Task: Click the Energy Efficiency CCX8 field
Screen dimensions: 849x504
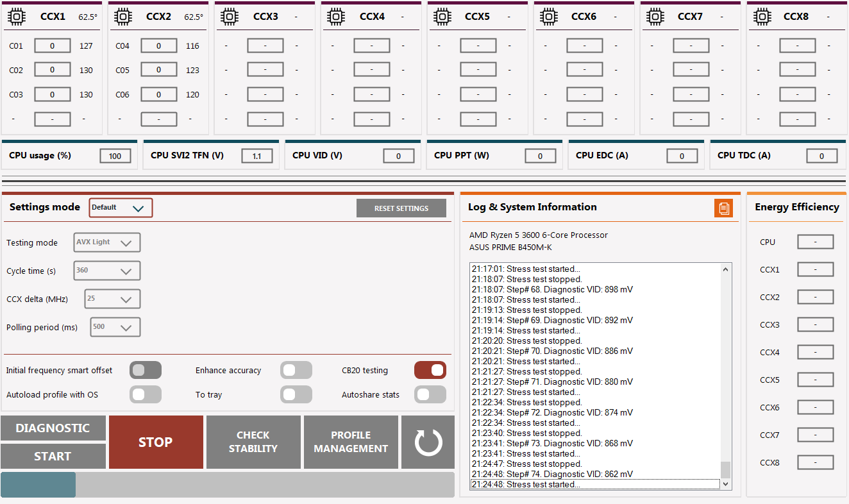Action: [816, 462]
